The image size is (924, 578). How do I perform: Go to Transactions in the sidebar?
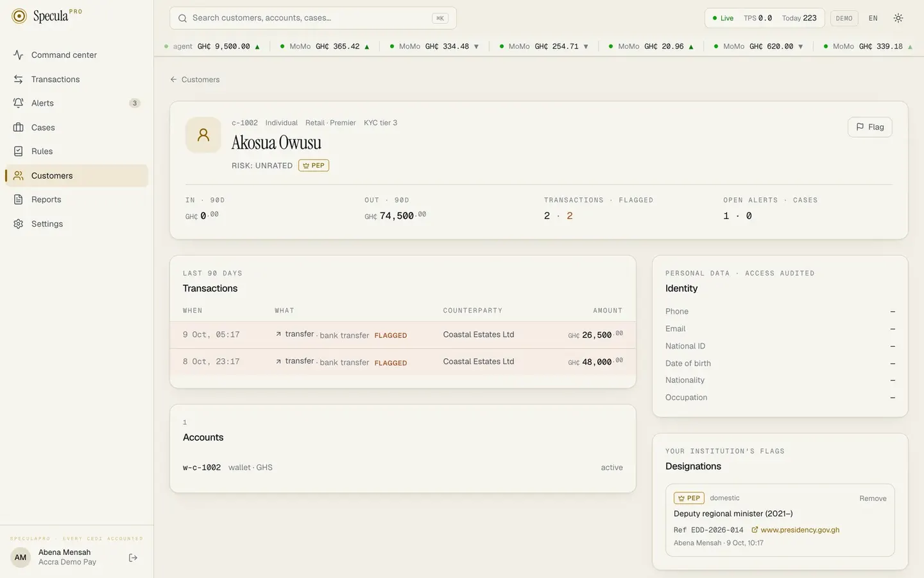click(x=77, y=79)
